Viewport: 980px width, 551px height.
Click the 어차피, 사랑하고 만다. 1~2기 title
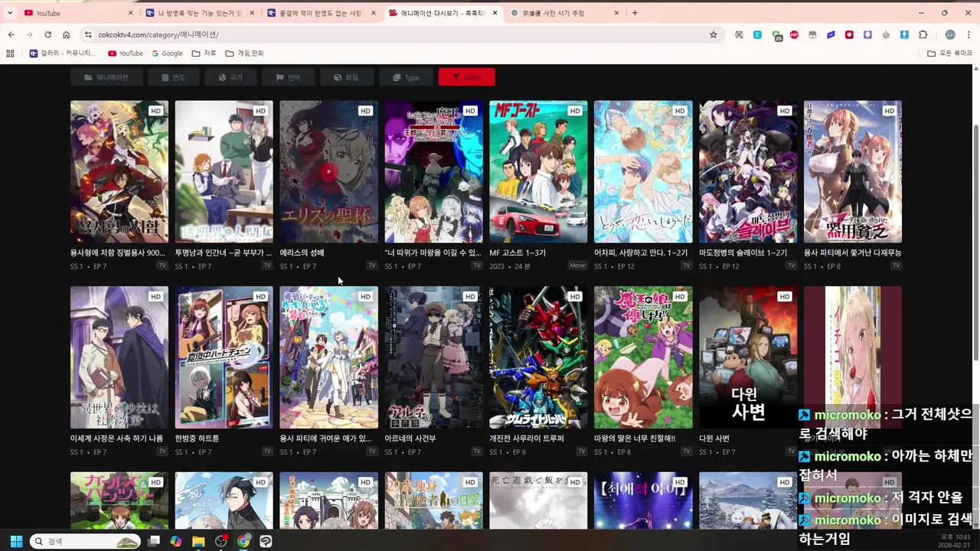point(641,253)
